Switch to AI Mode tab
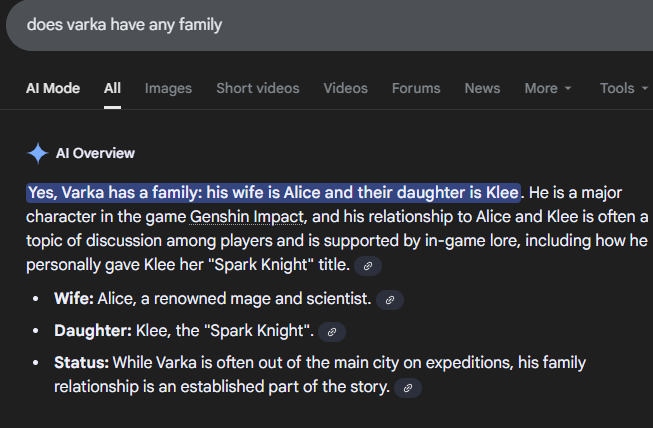Screen dimensions: 653x428 point(53,88)
